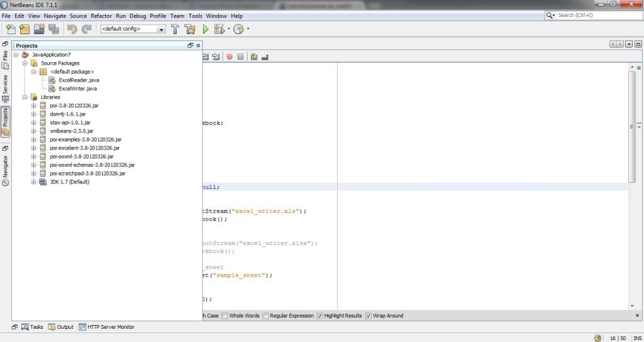Collapse the default package node
This screenshot has width=644, height=342.
(x=34, y=72)
